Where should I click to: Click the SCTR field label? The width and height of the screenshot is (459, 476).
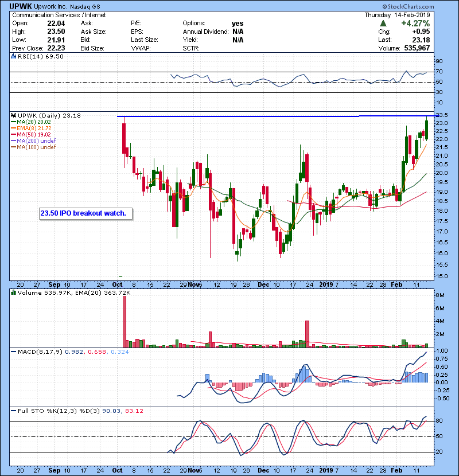pos(190,48)
